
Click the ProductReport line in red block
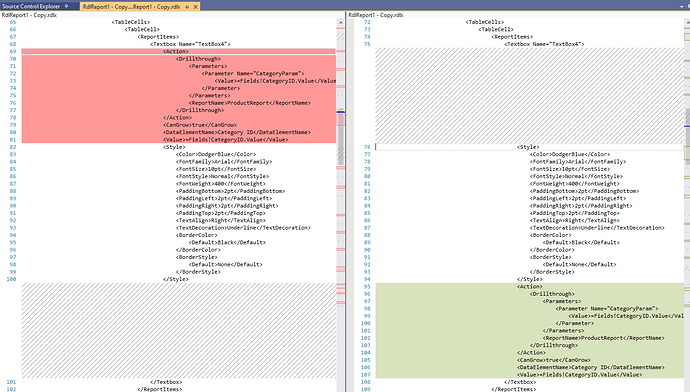pos(250,103)
